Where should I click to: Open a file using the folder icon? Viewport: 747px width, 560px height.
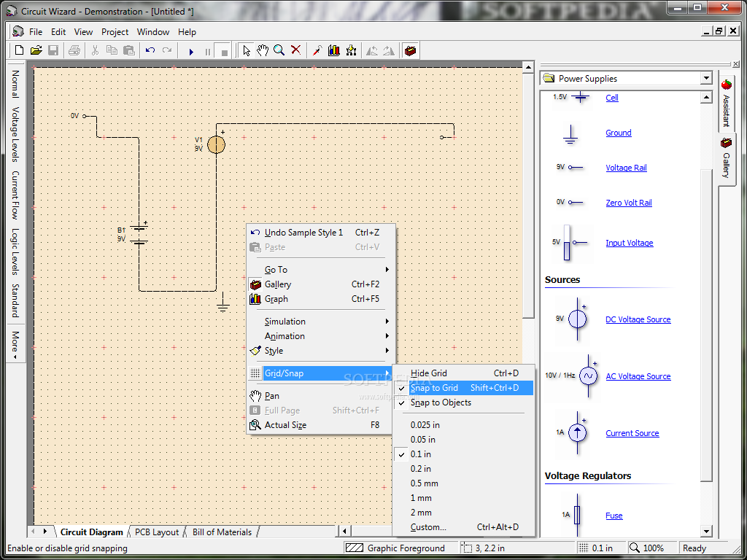point(36,50)
